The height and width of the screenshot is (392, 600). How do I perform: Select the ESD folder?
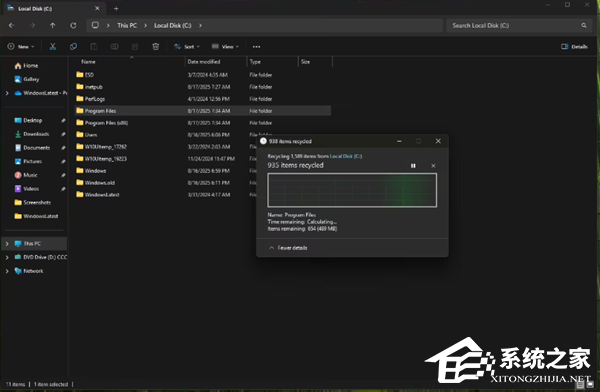click(203, 75)
